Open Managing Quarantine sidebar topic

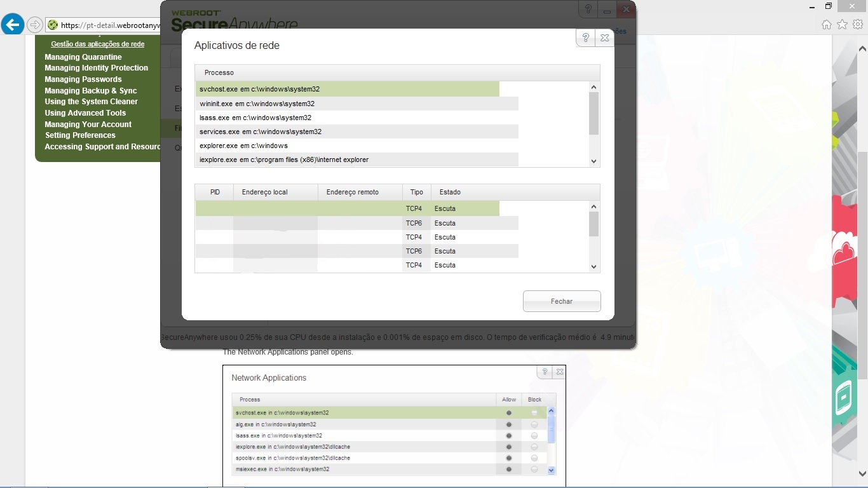click(83, 57)
